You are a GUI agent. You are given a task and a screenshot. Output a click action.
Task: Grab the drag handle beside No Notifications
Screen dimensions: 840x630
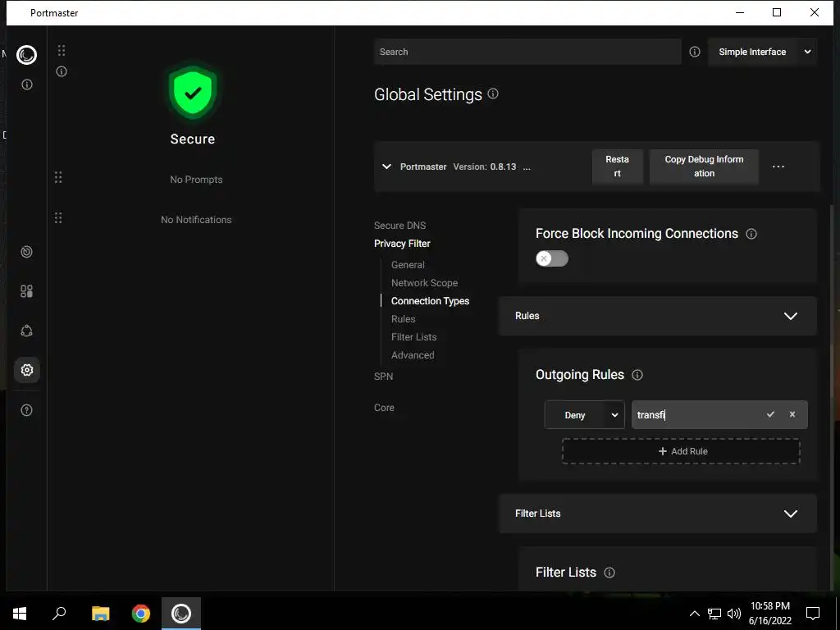click(x=58, y=218)
